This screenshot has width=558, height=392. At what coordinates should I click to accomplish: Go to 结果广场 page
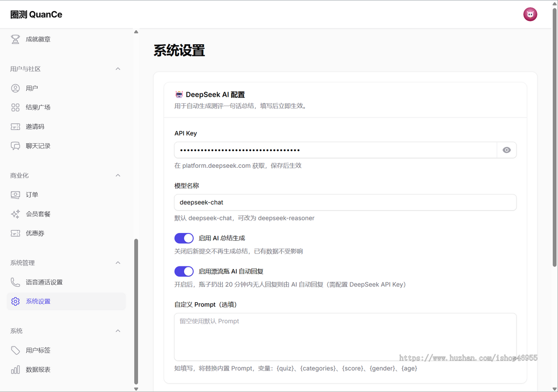pos(66,107)
